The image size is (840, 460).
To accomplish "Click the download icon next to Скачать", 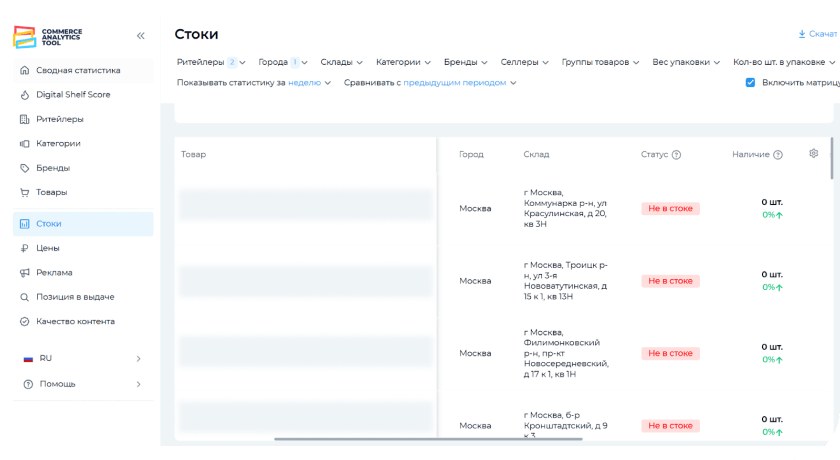I will tap(801, 34).
